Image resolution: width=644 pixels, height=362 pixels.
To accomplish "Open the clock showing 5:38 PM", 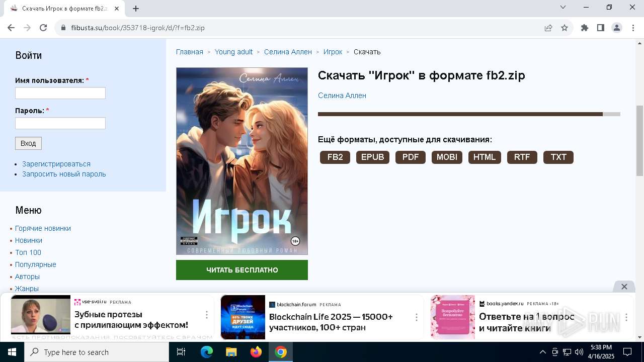I will coord(601,352).
